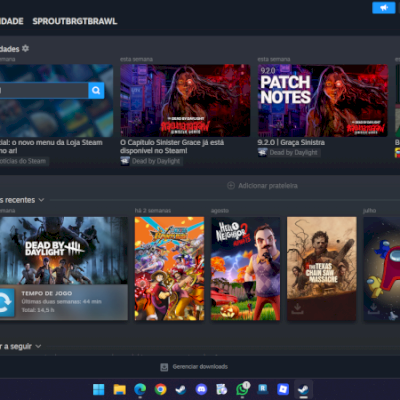
Task: Click Adicionar prateleira
Action: tap(268, 186)
